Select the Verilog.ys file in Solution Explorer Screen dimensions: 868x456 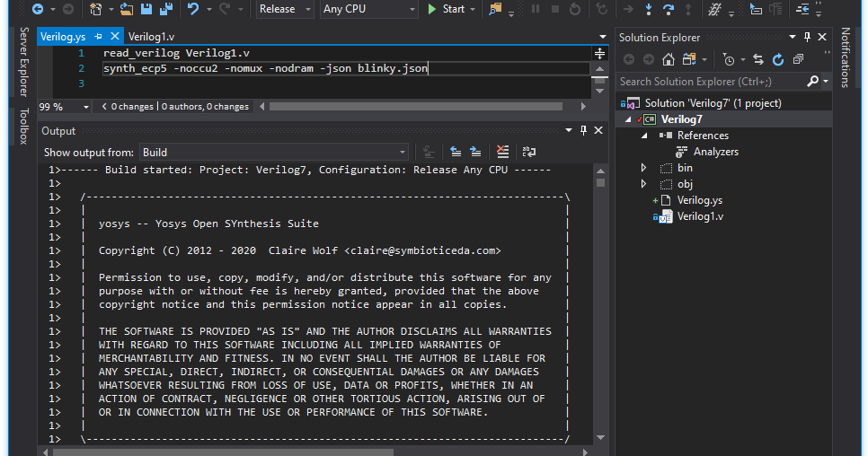700,200
